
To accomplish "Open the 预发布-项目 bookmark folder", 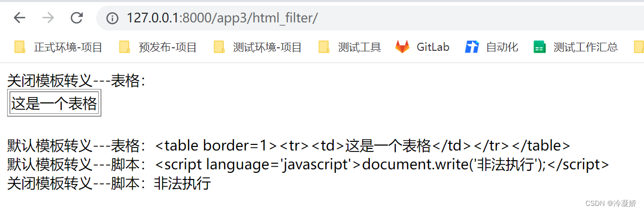I will pyautogui.click(x=158, y=47).
